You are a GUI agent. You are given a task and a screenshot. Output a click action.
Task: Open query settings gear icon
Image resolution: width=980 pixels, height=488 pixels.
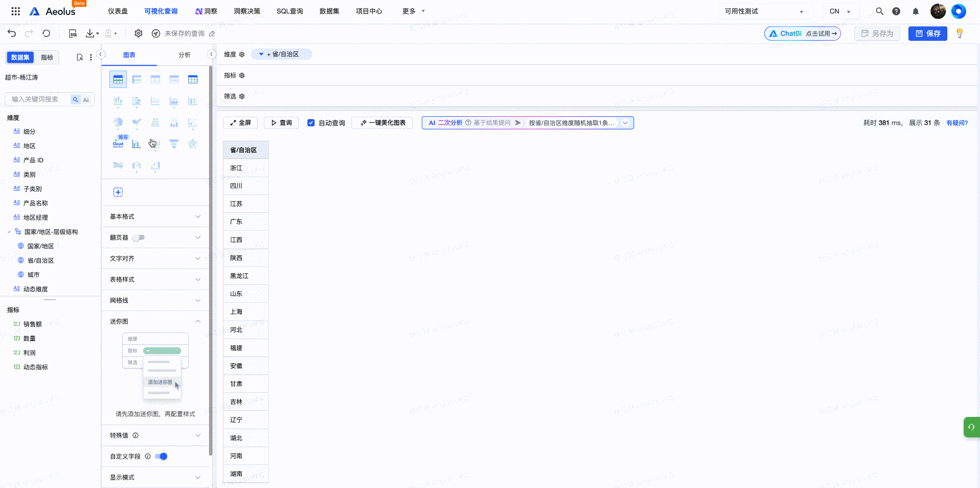point(138,33)
